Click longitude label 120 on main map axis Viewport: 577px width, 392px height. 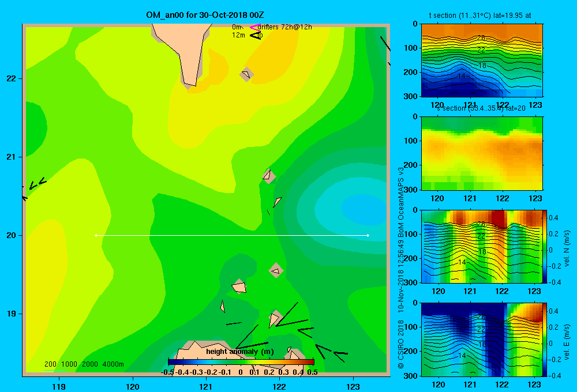133,386
